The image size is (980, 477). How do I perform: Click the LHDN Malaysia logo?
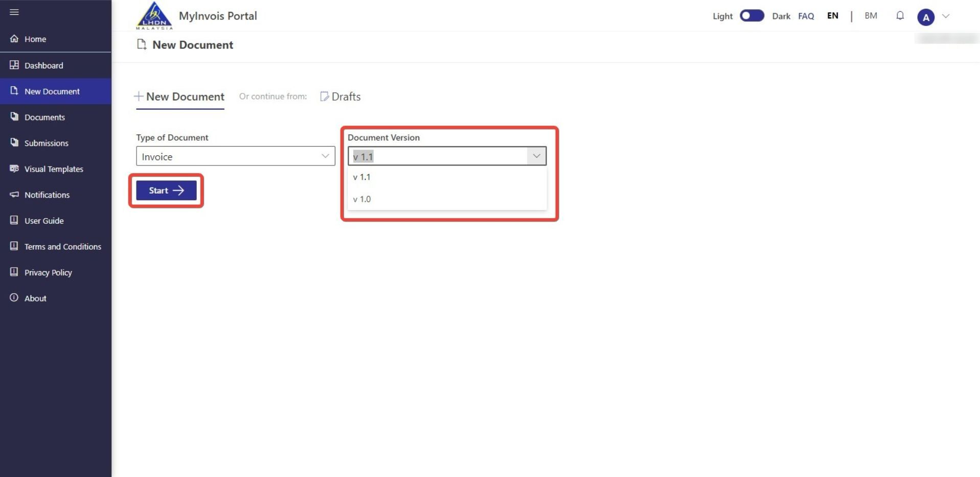pyautogui.click(x=154, y=16)
